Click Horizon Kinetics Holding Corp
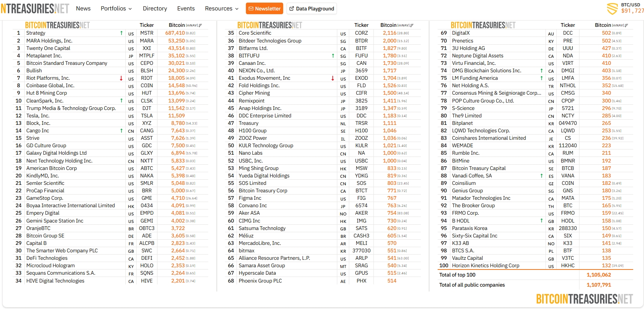 485,266
